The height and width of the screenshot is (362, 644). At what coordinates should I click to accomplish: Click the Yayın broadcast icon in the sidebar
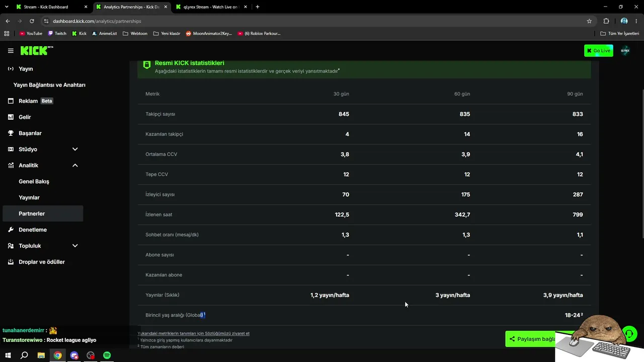pyautogui.click(x=11, y=69)
